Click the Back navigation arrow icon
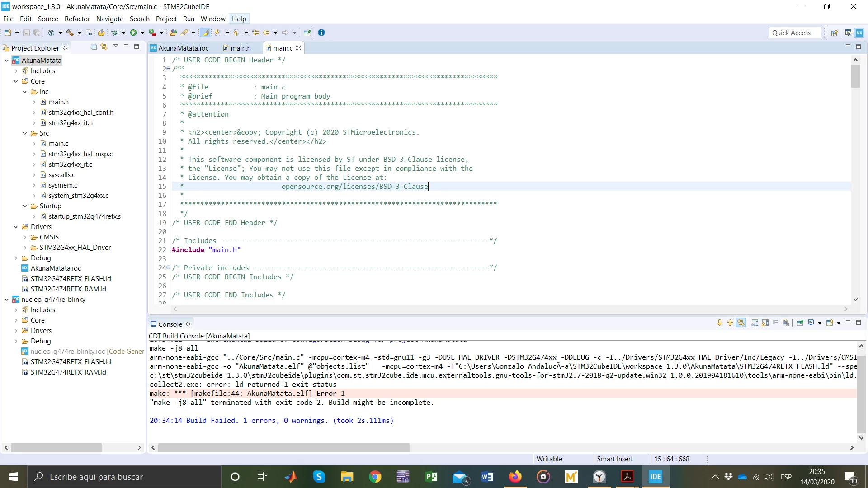 [266, 33]
